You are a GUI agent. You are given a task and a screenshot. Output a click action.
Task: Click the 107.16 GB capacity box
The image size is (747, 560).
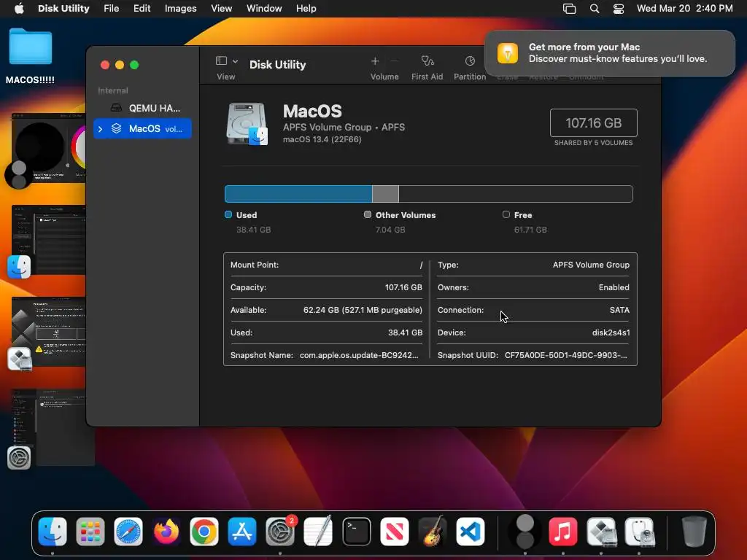point(593,122)
